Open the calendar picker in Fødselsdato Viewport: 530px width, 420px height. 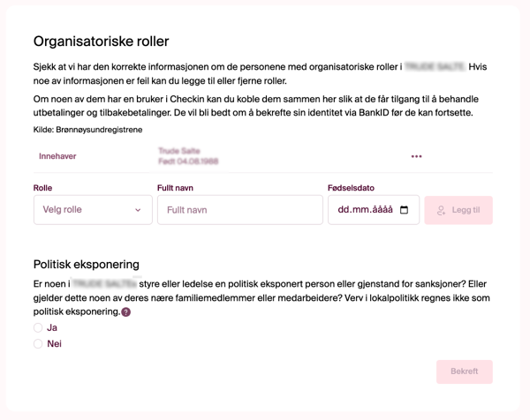coord(405,210)
